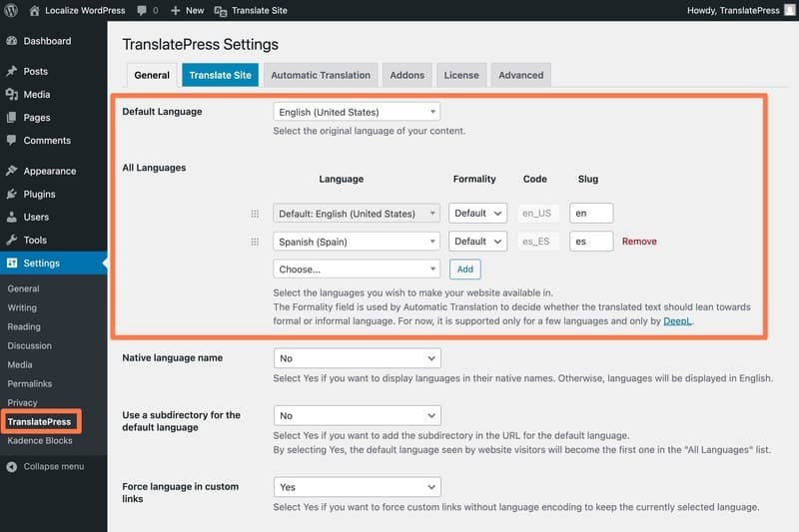Click the Translate Site icon in admin bar
This screenshot has width=799, height=532.
(221, 10)
